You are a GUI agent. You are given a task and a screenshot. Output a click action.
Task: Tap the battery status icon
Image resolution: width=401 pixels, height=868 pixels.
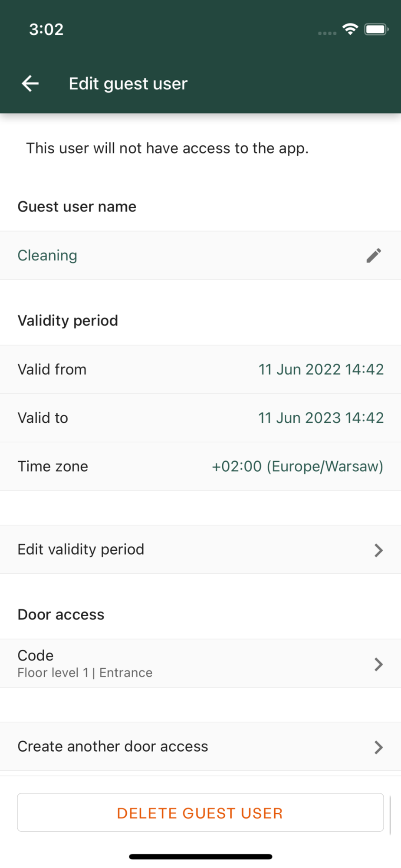coord(376,29)
